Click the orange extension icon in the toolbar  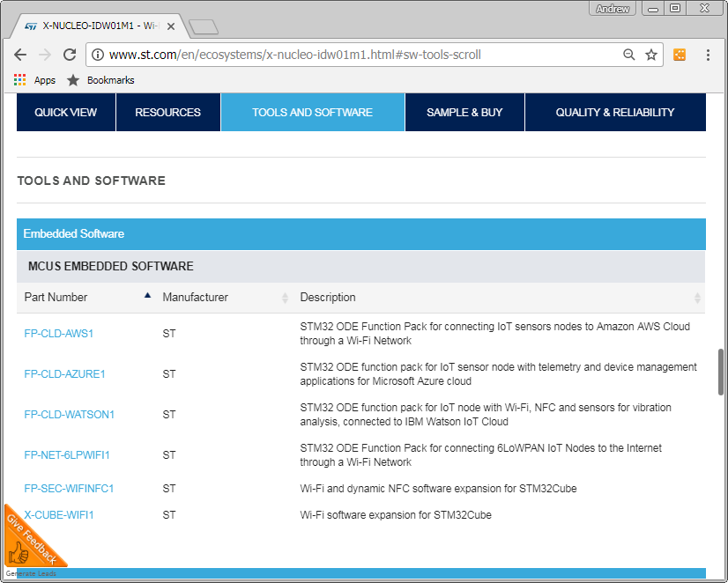[680, 55]
